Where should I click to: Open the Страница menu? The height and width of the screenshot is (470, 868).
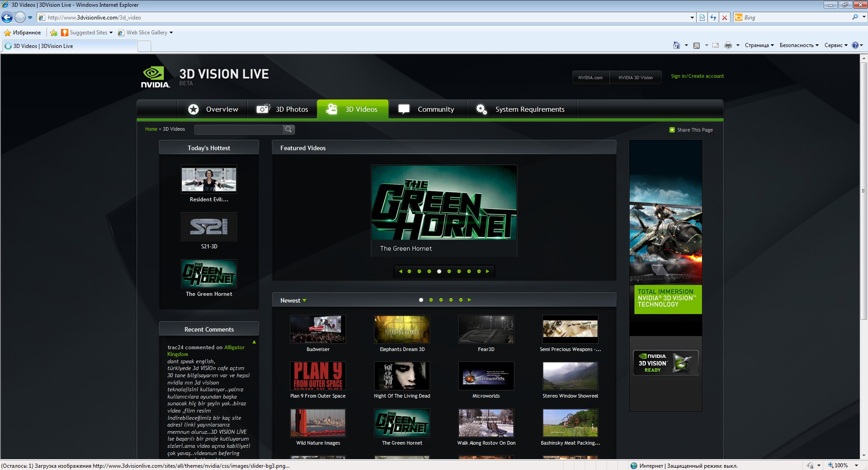(x=759, y=45)
